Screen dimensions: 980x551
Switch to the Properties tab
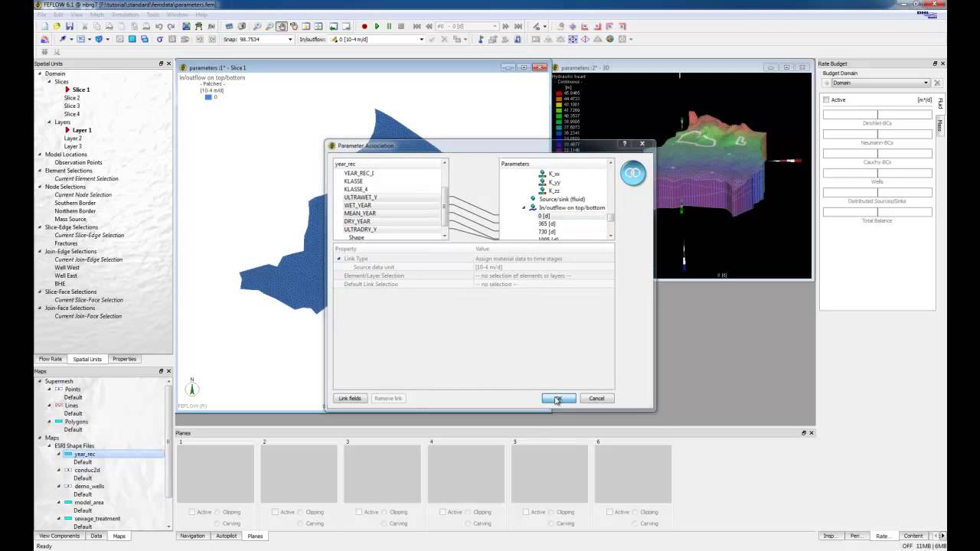tap(124, 359)
